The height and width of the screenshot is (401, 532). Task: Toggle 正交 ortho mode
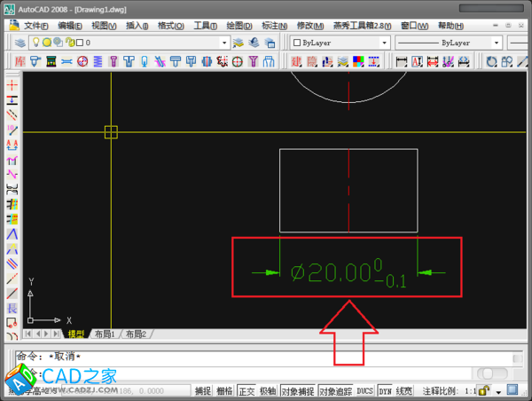[x=247, y=390]
